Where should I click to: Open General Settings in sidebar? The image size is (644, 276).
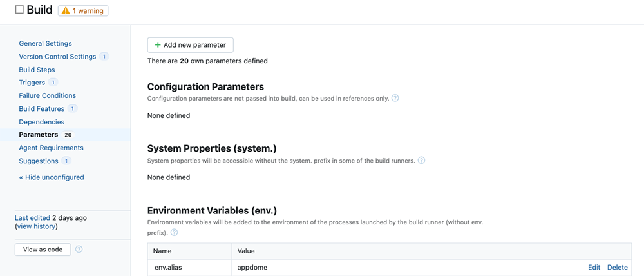point(45,44)
